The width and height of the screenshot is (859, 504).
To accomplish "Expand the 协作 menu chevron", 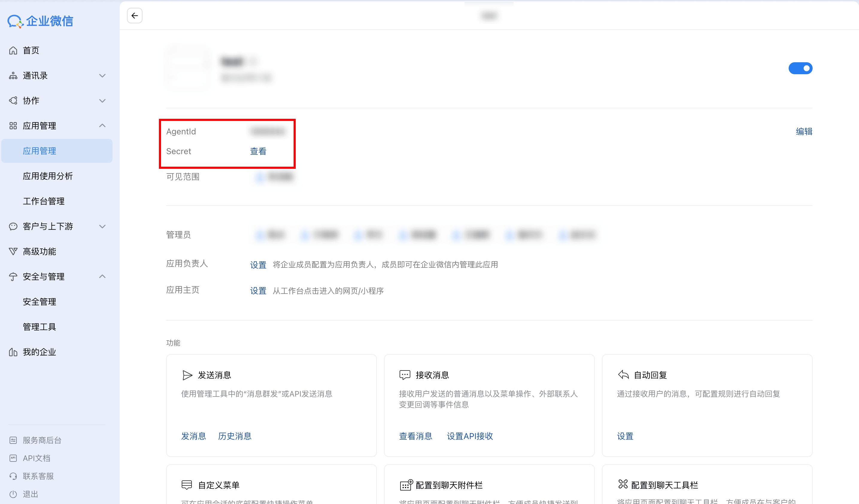I will 102,101.
